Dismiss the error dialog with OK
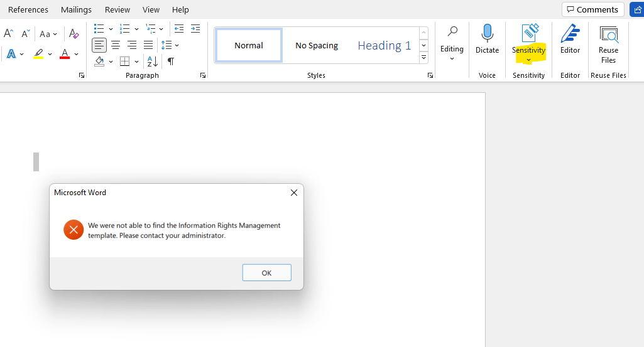This screenshot has width=644, height=347. click(x=266, y=273)
